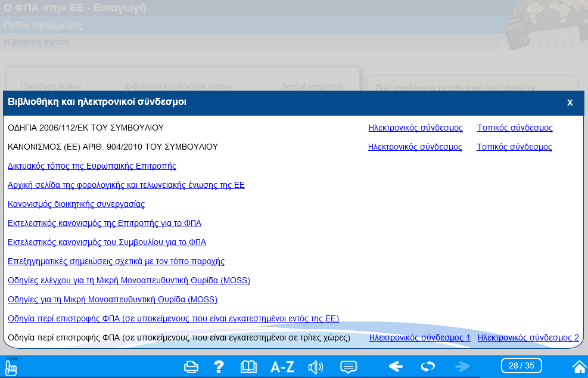Open Δικτυακός τόπος της Ευρωπαϊκής Επιτροπής link
Screen dimensions: 588x378
click(92, 166)
